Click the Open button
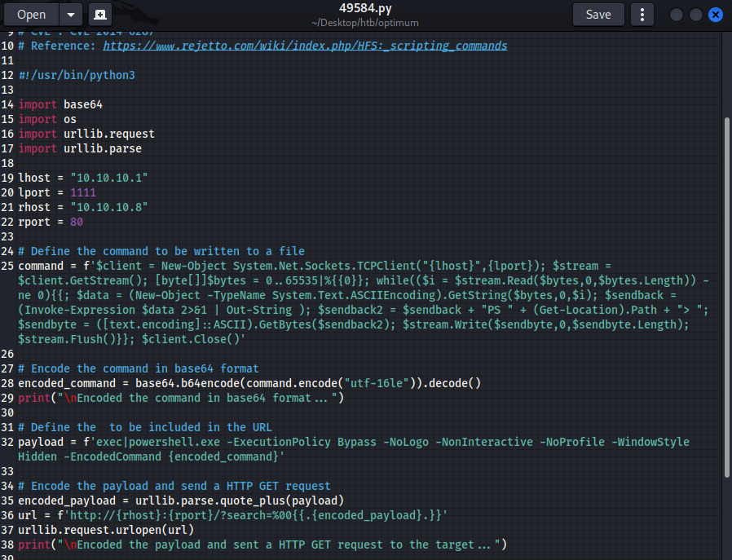 (31, 15)
